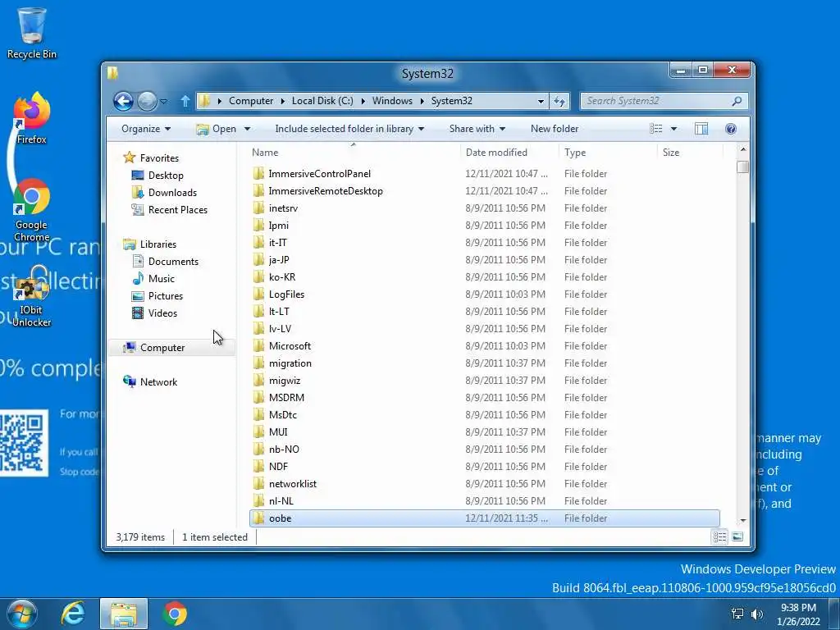Click the volume speaker tray icon
Viewport: 840px width, 630px height.
click(757, 614)
